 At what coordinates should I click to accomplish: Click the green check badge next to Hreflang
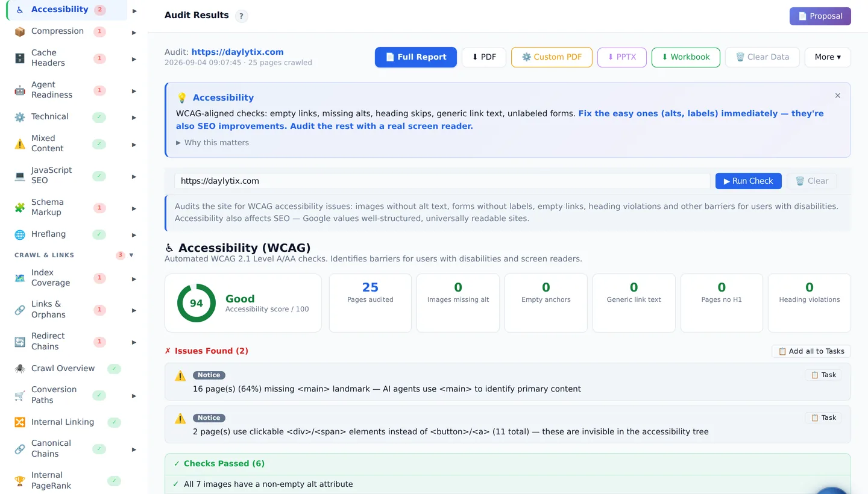point(99,234)
